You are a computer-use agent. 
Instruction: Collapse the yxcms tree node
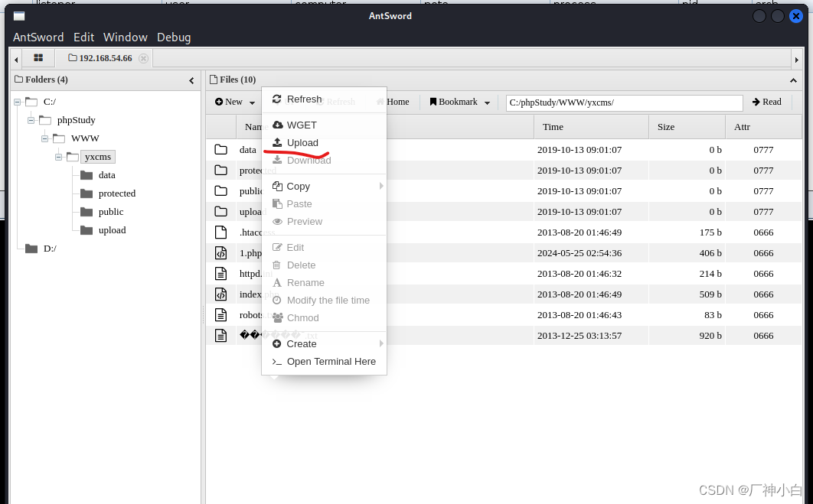[x=59, y=157]
